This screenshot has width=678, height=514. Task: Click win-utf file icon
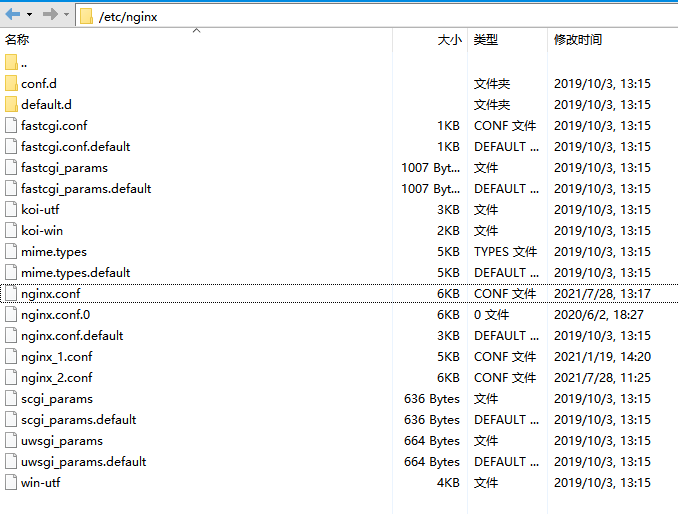[11, 482]
